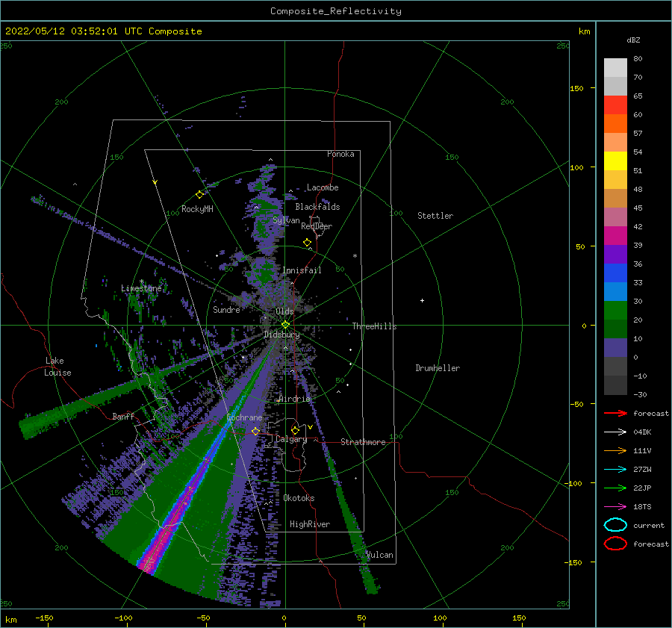Click the Limestone label

click(x=141, y=288)
